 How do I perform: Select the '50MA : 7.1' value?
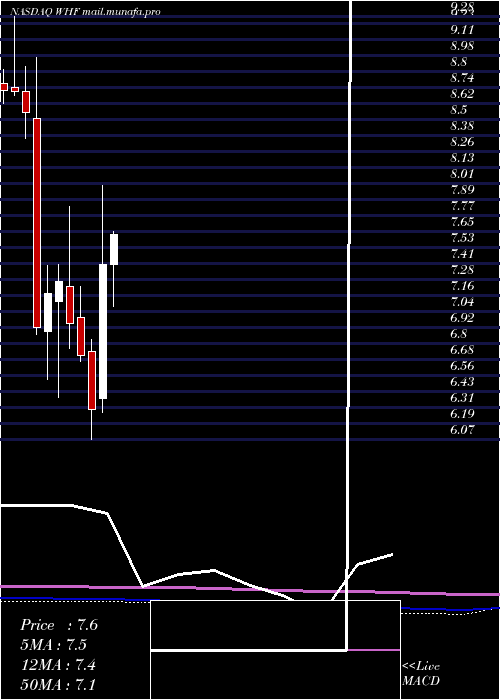pos(59,684)
